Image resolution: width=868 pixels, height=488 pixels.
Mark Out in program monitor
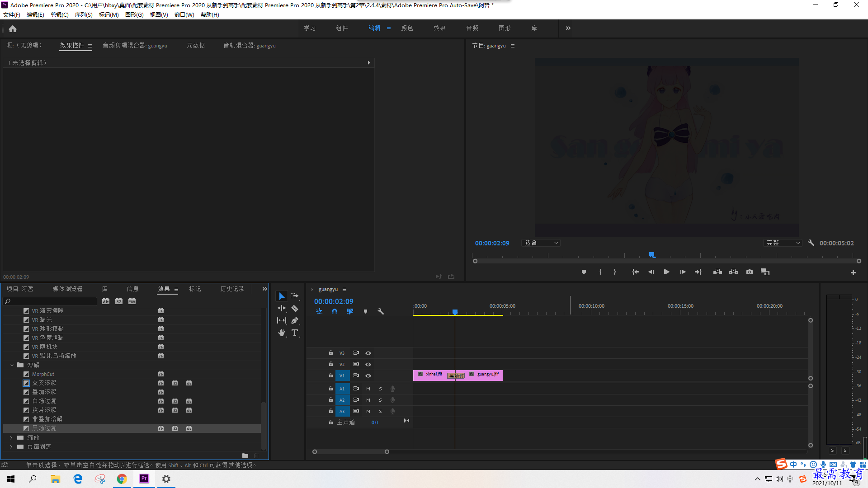coord(615,272)
